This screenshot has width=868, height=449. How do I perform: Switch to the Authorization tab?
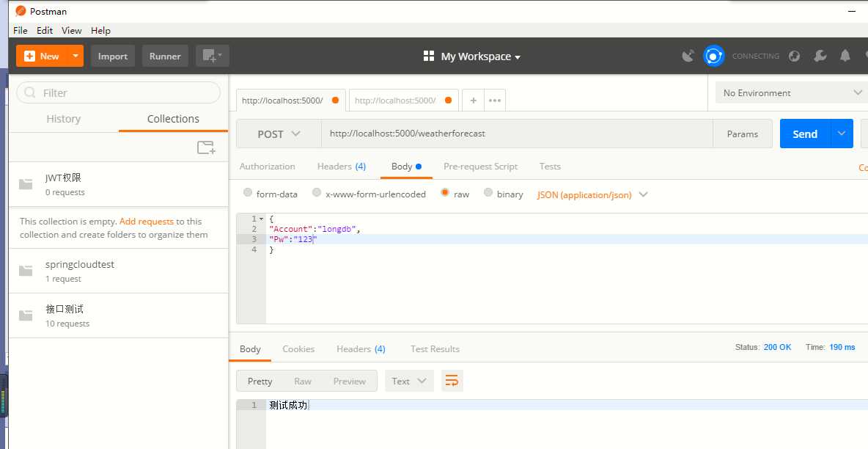(268, 167)
